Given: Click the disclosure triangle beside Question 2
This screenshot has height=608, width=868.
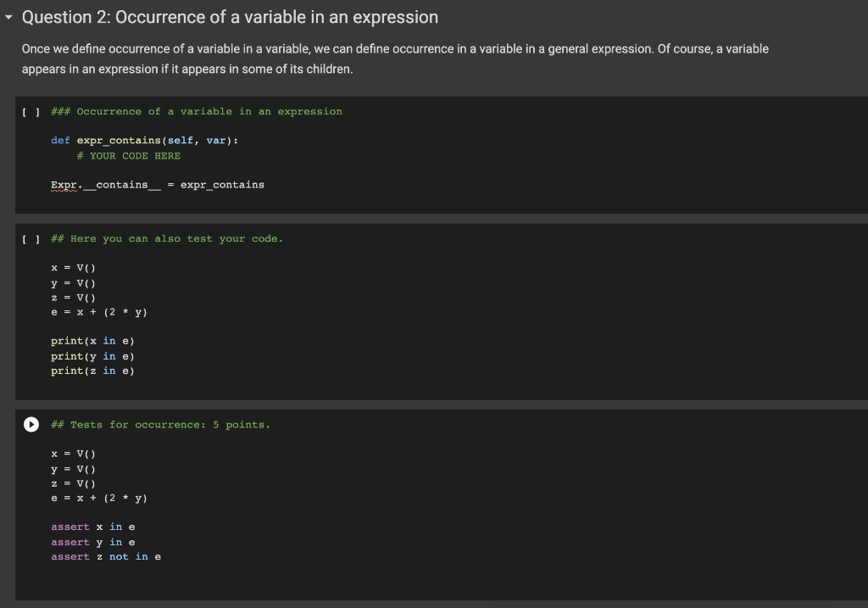Looking at the screenshot, I should click(x=8, y=16).
